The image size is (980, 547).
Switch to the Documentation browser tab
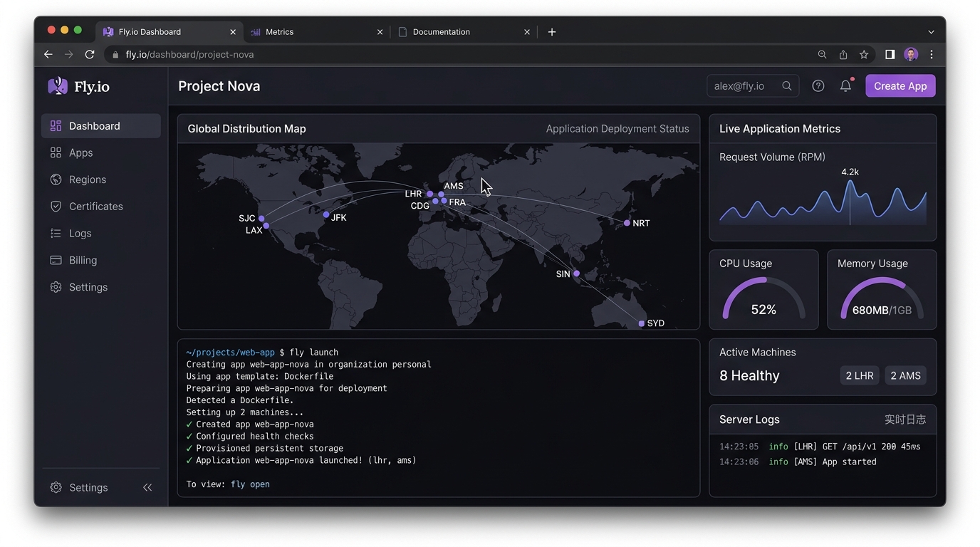pos(464,32)
